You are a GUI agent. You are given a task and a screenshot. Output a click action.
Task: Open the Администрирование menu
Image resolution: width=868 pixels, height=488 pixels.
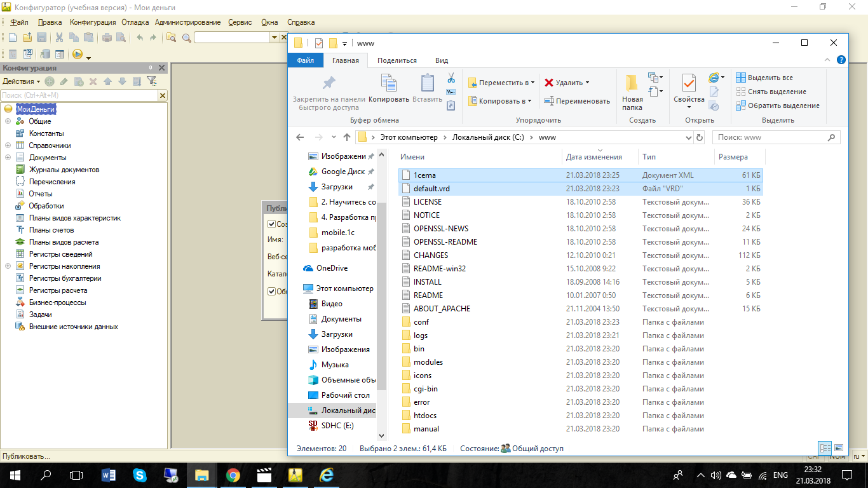(x=187, y=22)
